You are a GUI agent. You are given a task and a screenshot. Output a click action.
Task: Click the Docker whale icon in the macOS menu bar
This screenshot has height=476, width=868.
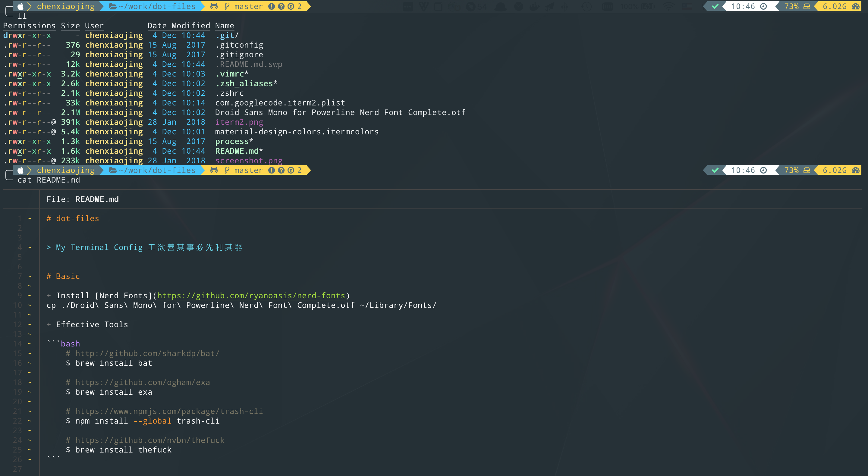[534, 6]
